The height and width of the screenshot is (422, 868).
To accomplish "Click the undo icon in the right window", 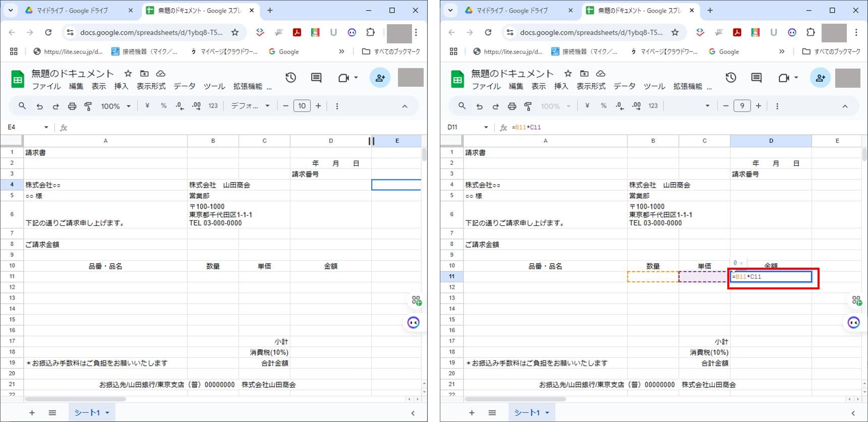I will (x=479, y=106).
